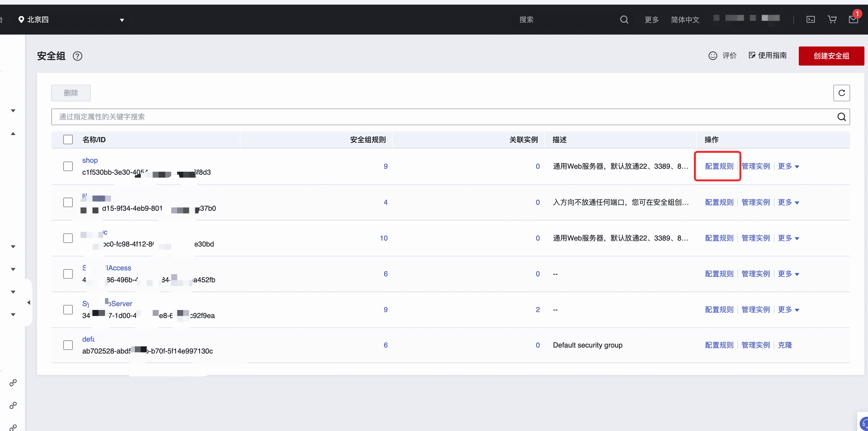The height and width of the screenshot is (431, 868).
Task: Open the 简体中文 language menu
Action: 685,20
